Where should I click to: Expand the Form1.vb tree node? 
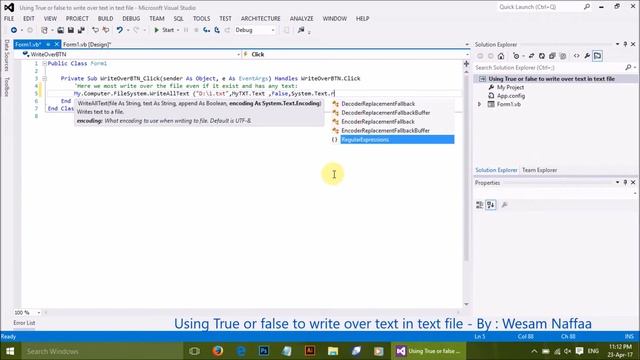pos(480,104)
